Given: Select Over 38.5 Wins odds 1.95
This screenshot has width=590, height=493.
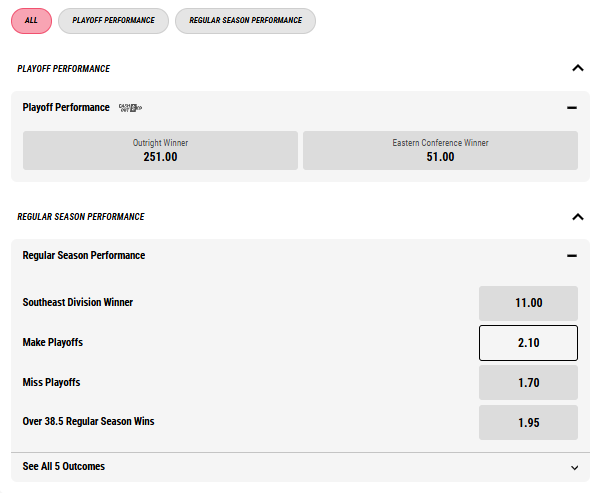Looking at the screenshot, I should pos(528,422).
